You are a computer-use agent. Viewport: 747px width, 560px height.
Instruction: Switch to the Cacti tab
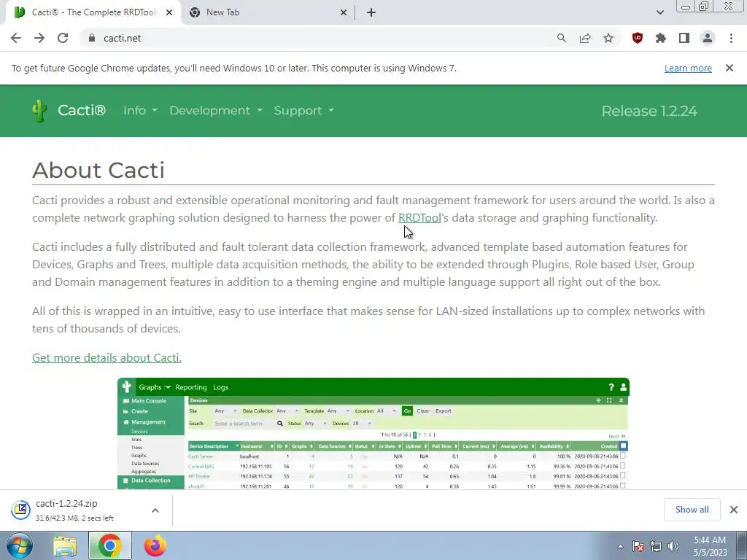(x=93, y=12)
